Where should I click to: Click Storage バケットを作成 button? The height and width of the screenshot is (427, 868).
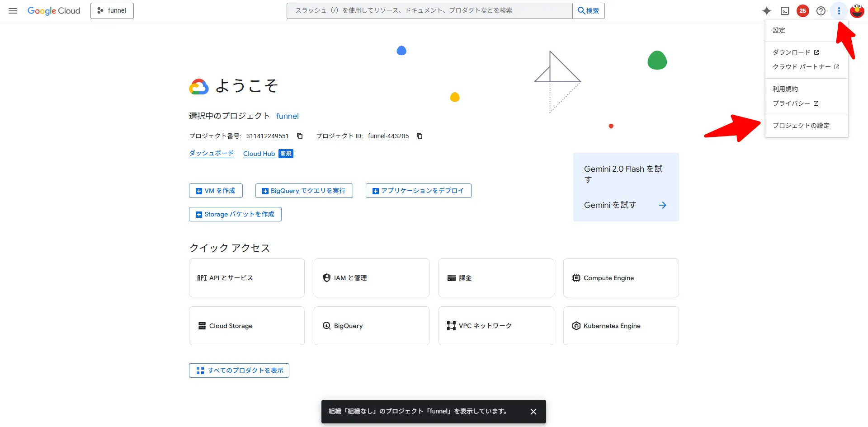(235, 214)
